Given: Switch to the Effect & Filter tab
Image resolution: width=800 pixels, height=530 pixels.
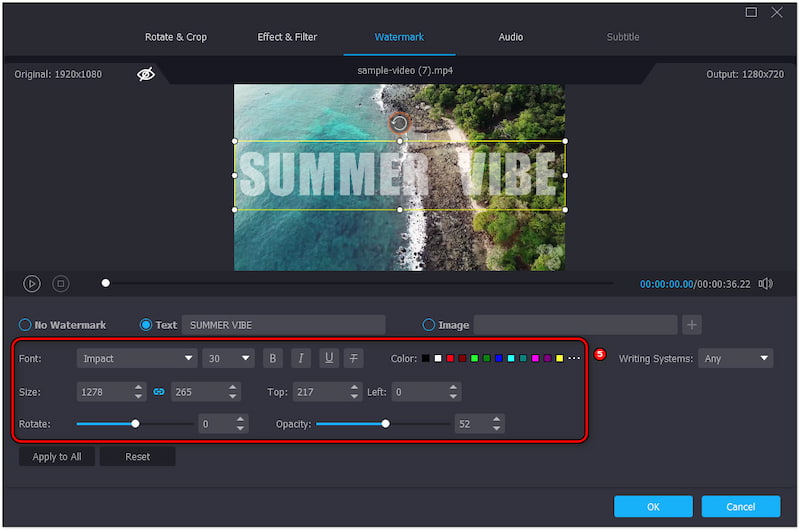Looking at the screenshot, I should tap(287, 37).
